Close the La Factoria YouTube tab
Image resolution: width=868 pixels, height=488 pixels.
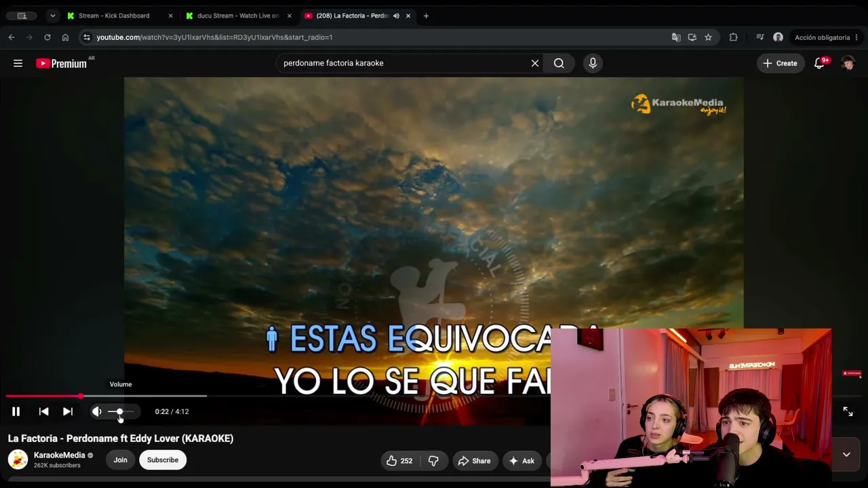(408, 16)
